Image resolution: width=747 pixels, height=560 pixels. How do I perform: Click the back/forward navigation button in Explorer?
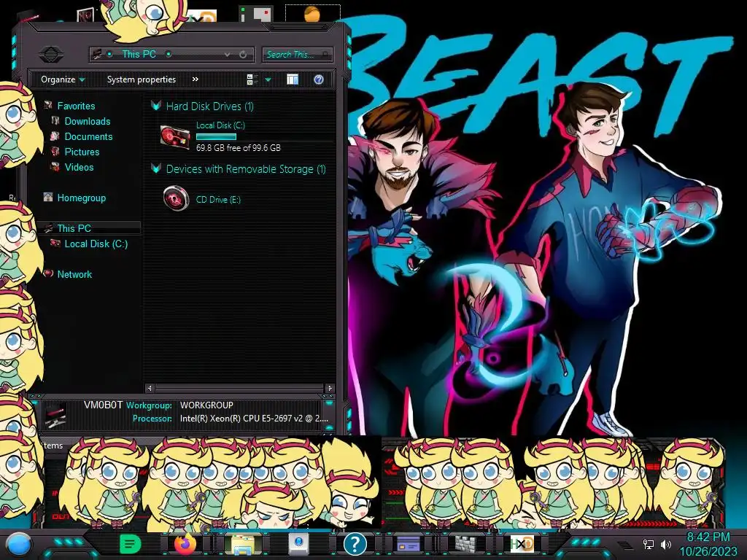[x=51, y=54]
